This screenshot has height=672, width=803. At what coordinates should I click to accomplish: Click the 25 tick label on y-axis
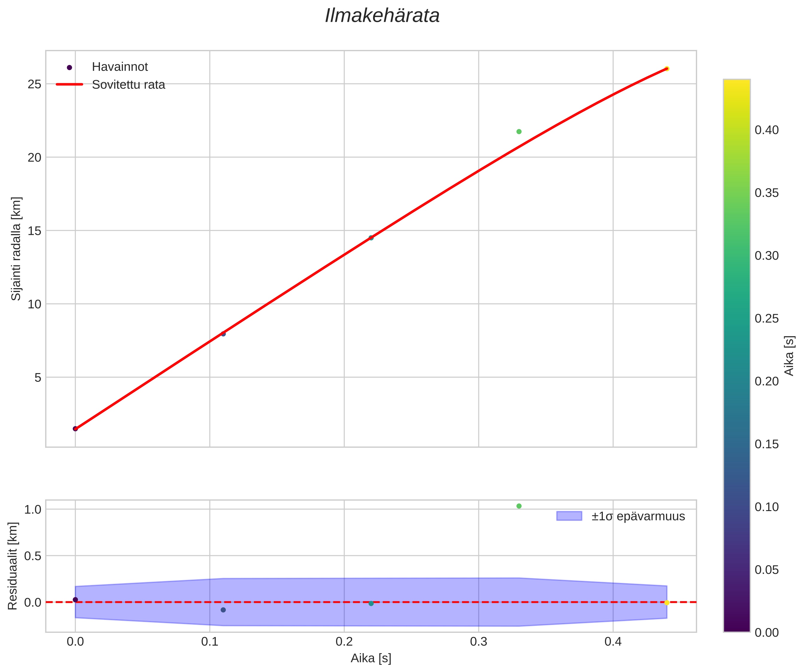coord(34,84)
